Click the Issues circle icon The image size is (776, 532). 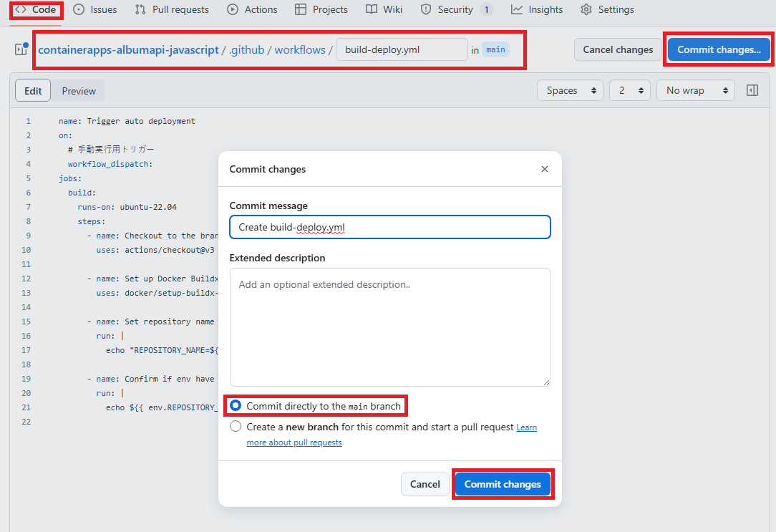click(x=79, y=9)
